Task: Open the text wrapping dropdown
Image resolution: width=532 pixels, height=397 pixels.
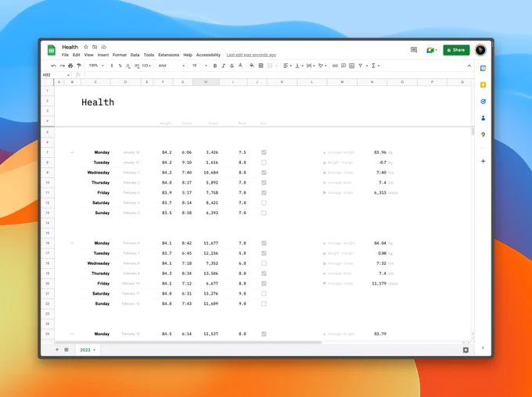Action: 311,66
